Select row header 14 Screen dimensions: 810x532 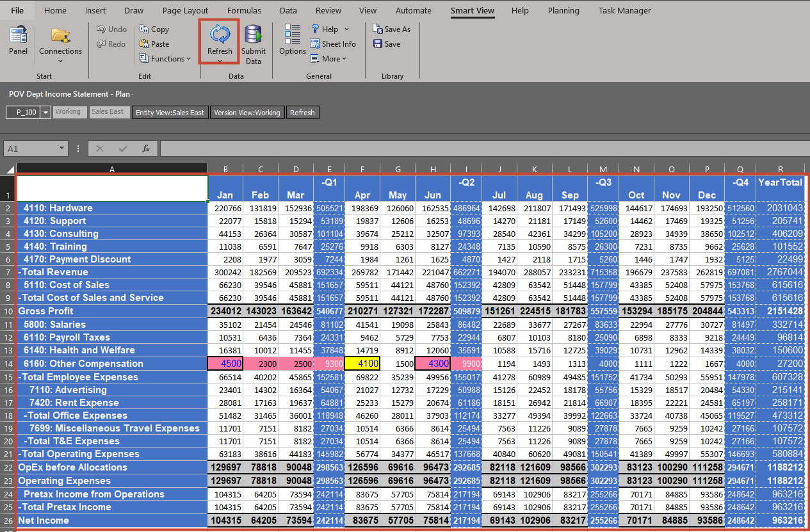9,364
